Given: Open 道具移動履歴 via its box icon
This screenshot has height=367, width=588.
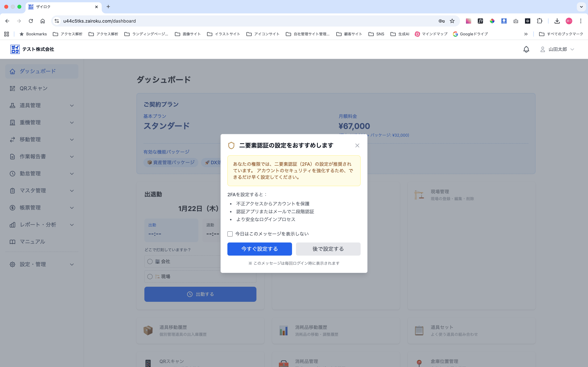Looking at the screenshot, I should point(148,330).
